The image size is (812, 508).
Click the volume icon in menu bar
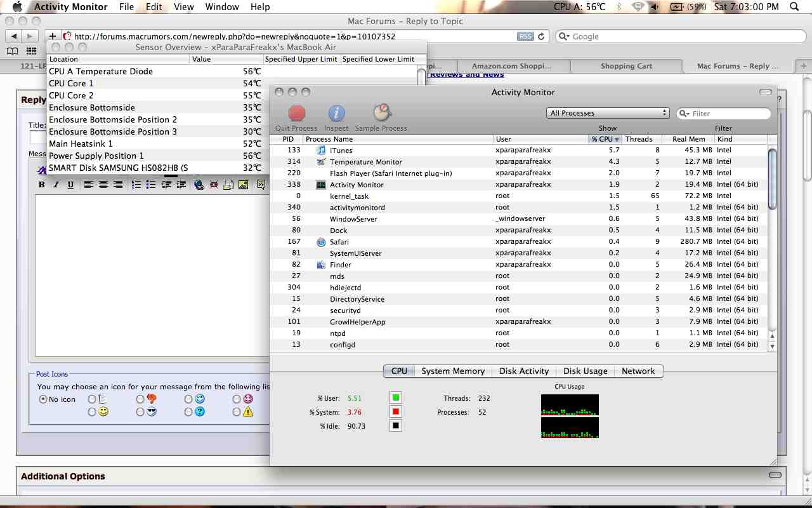[x=656, y=7]
